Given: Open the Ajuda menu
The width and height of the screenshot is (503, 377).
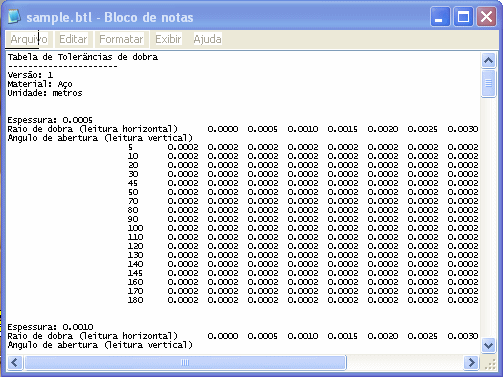Looking at the screenshot, I should click(207, 39).
